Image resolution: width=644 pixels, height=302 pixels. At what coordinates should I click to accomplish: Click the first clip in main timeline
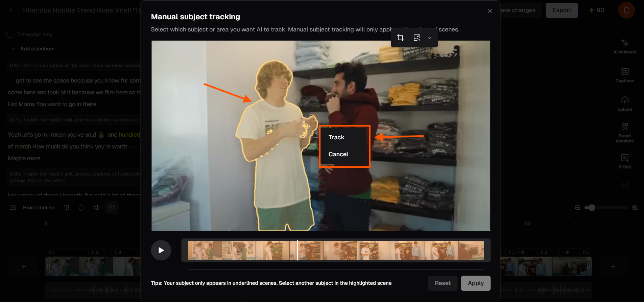62,266
